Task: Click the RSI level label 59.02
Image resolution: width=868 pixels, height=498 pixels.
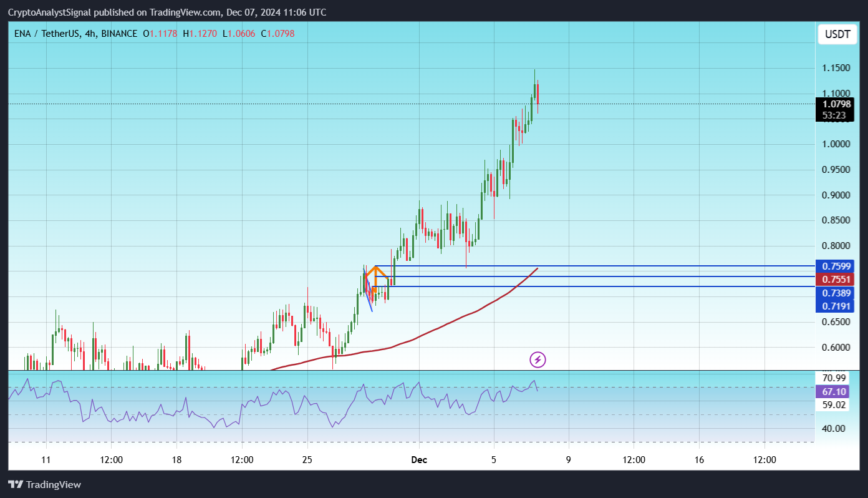Action: pos(834,405)
